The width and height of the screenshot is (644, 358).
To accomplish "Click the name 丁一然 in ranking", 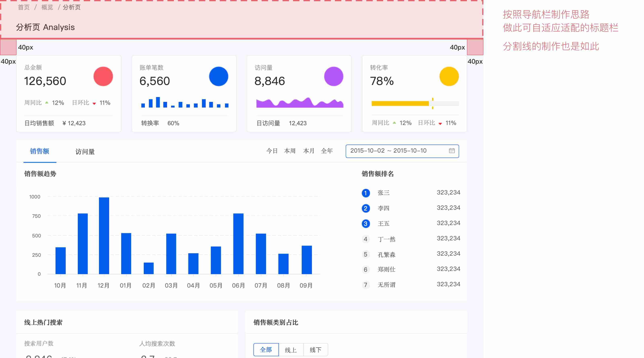I will (x=386, y=239).
